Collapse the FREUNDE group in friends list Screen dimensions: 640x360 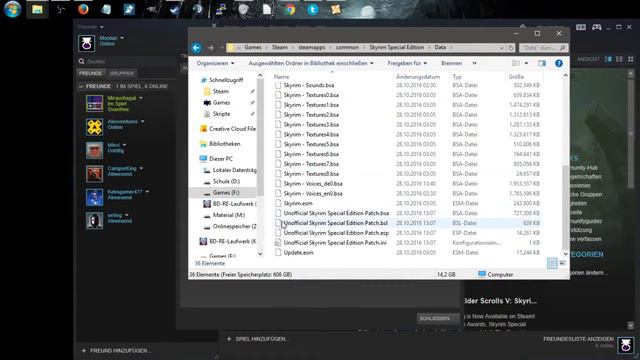(81, 87)
